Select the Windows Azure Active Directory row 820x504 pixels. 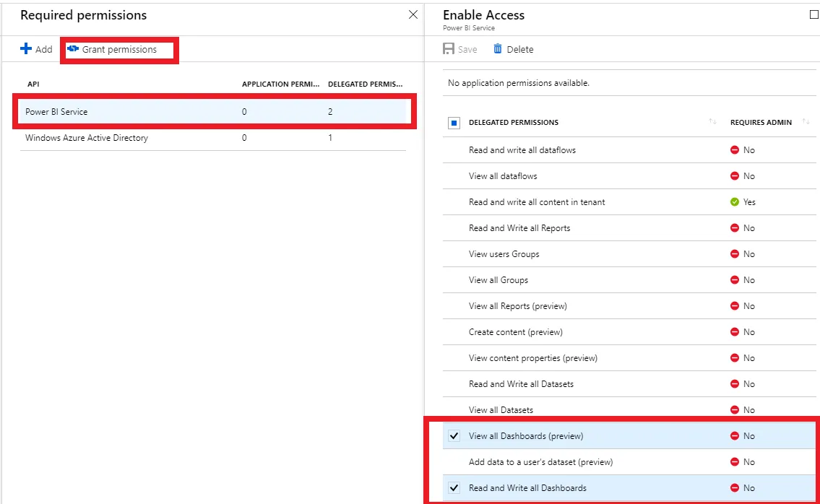[87, 138]
